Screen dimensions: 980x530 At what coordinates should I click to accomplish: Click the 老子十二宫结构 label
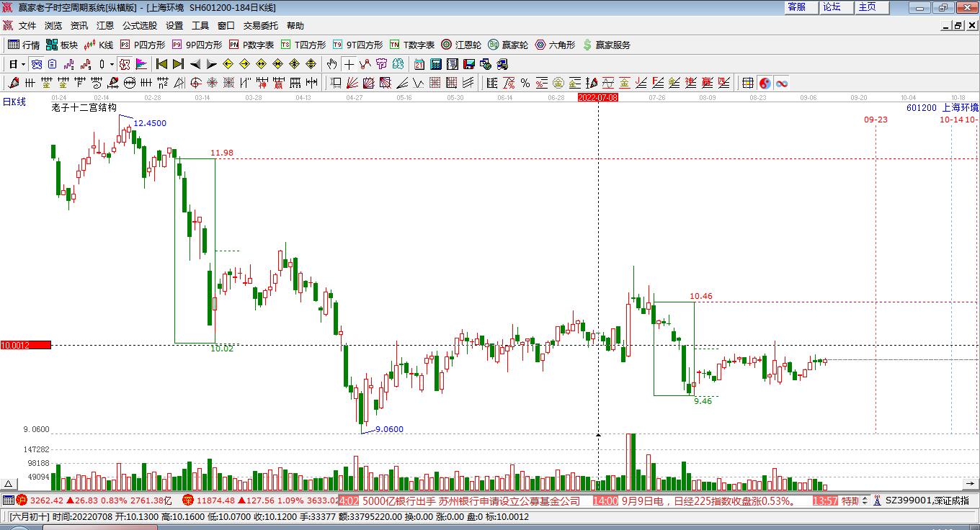pos(84,108)
